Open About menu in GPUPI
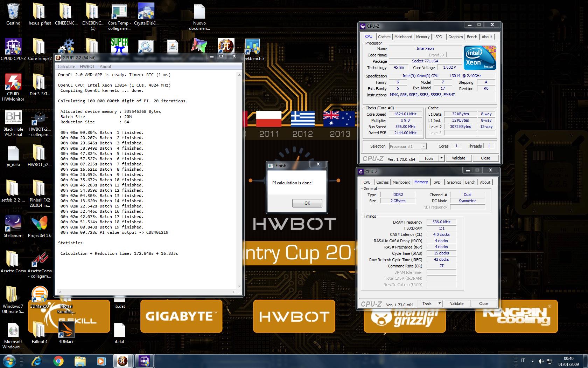The height and width of the screenshot is (368, 588). [x=105, y=67]
